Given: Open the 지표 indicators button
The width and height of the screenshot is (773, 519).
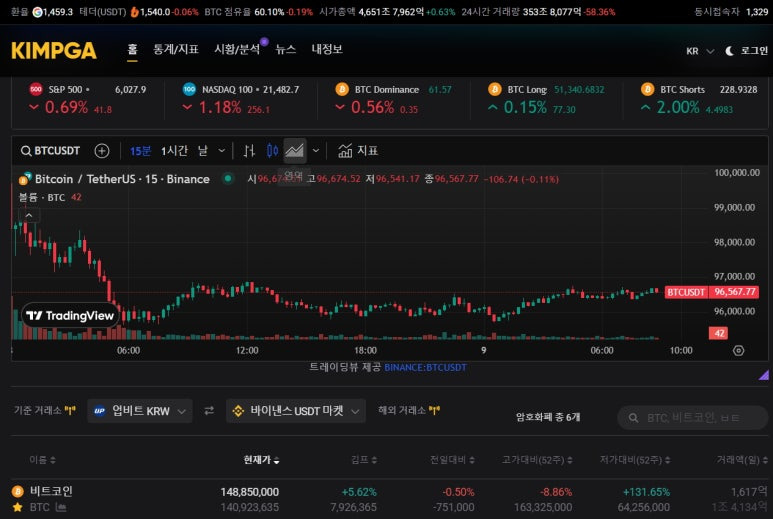Looking at the screenshot, I should [x=358, y=151].
